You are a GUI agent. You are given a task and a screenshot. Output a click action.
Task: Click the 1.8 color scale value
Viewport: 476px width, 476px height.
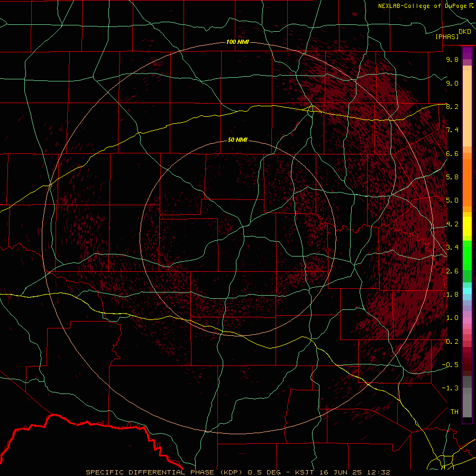pos(452,295)
